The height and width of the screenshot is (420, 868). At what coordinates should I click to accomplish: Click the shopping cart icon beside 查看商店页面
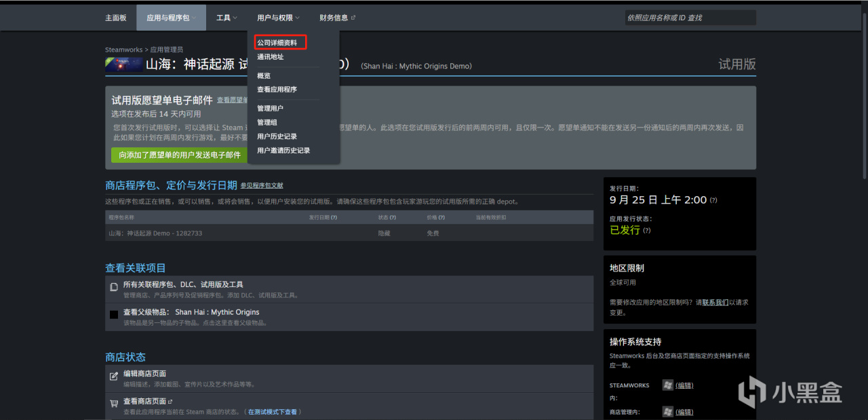[114, 403]
